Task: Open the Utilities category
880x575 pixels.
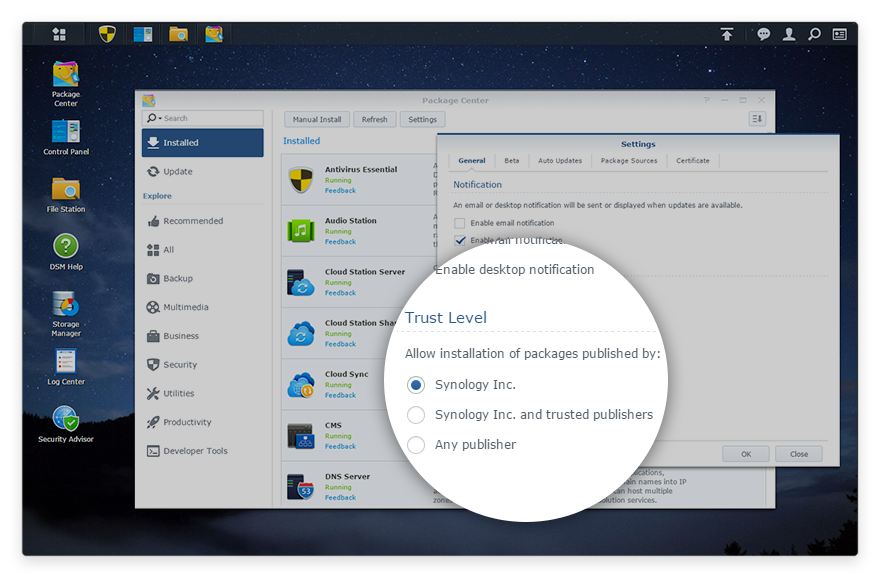Action: [203, 393]
